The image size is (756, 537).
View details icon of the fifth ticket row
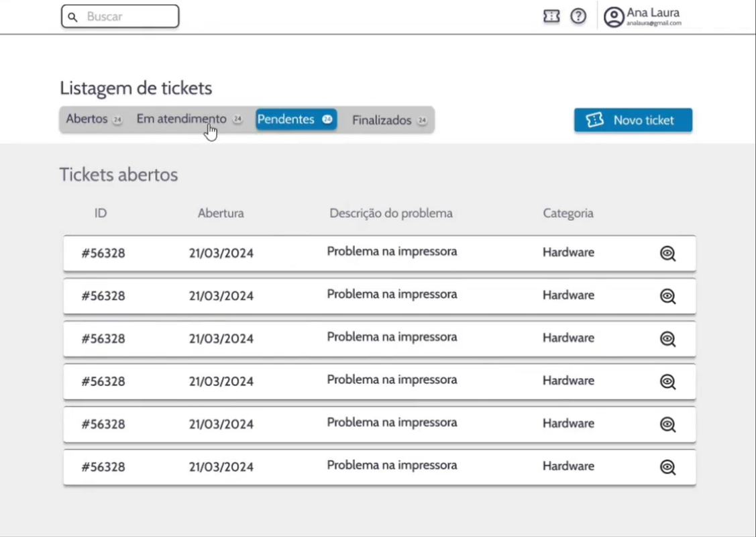click(667, 424)
